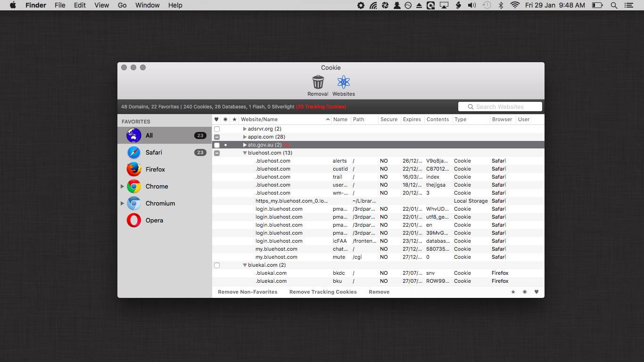644x362 pixels.
Task: Select the my.bluehost.com mute cookie row
Action: (378, 257)
